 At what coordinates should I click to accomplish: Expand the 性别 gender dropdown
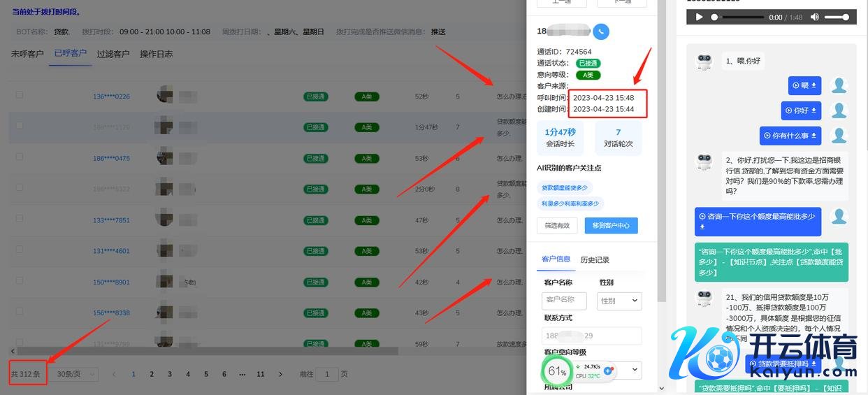[x=619, y=301]
